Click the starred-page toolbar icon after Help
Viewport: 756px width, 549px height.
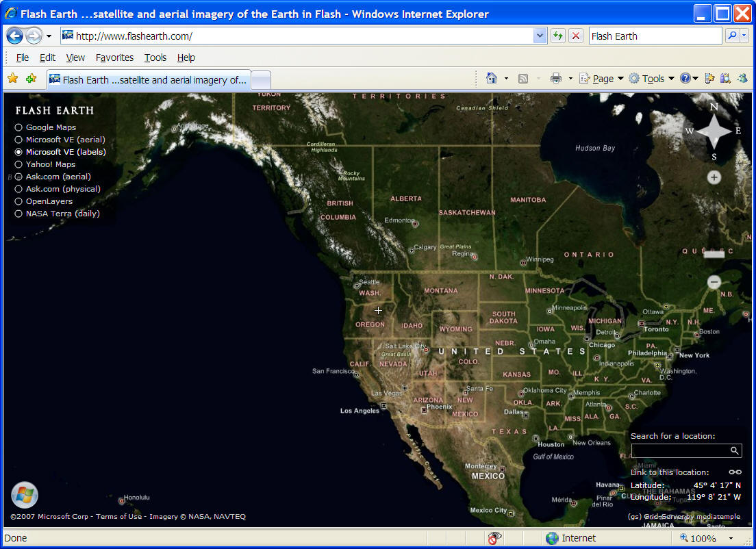coord(709,79)
